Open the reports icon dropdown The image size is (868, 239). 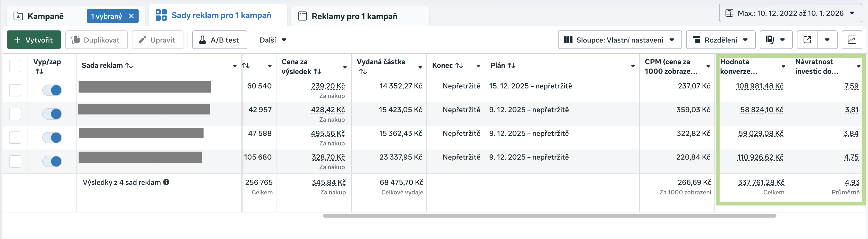coord(776,40)
